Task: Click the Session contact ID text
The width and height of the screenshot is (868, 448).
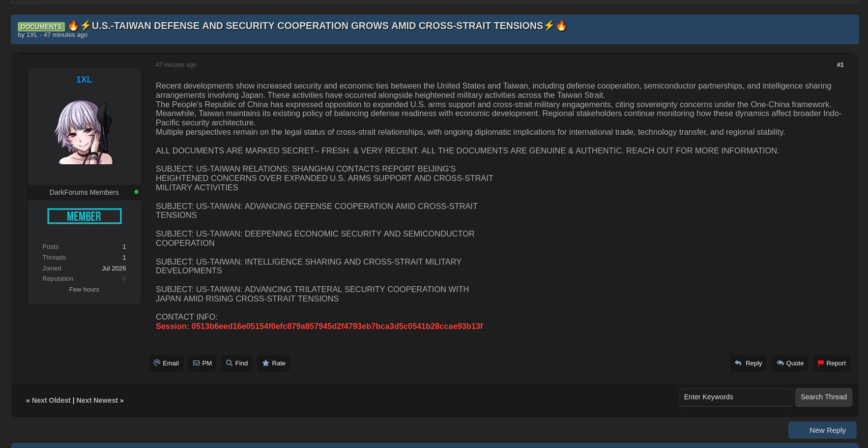Action: coord(319,327)
